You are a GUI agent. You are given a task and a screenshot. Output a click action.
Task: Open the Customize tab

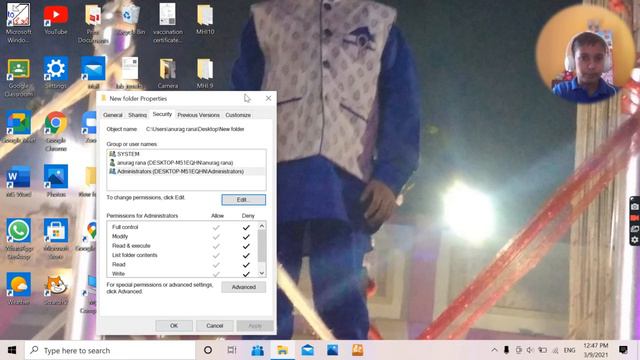click(x=238, y=115)
